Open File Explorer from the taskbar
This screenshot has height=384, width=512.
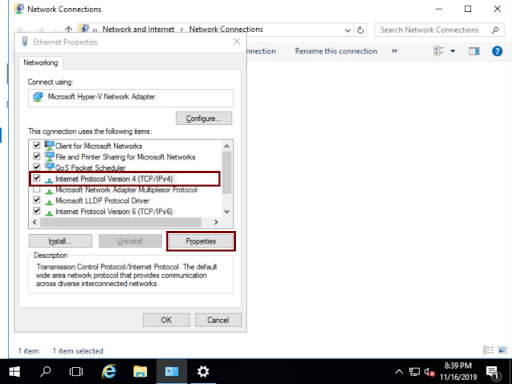(x=140, y=371)
